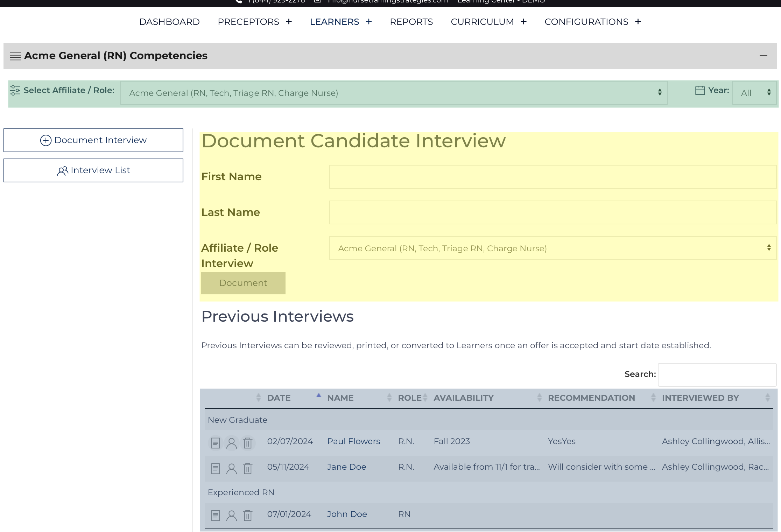781x532 pixels.
Task: Expand the Year filter dropdown
Action: coord(754,93)
